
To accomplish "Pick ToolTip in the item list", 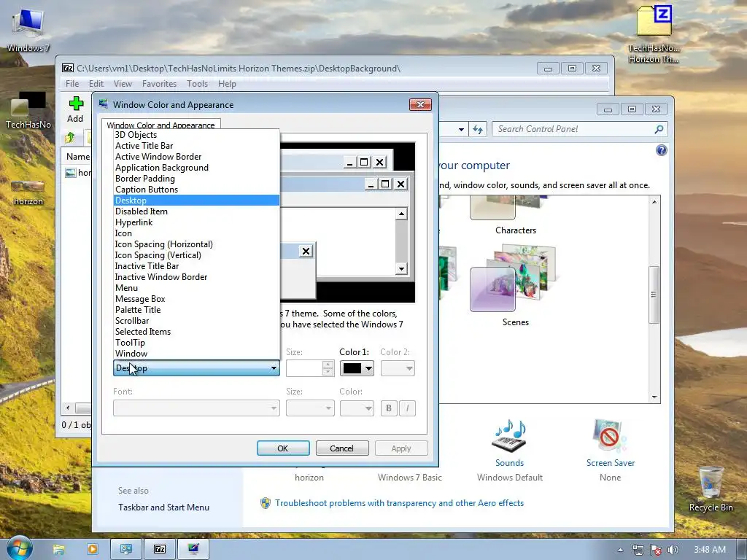I will coord(196,343).
